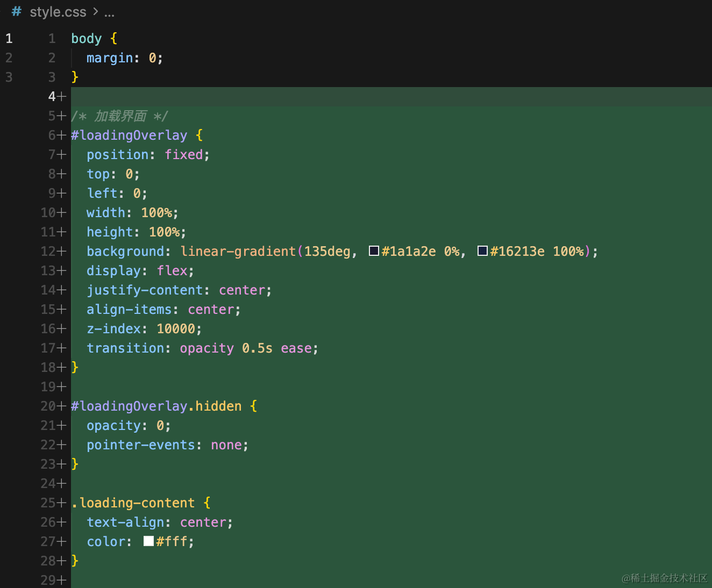Click the 'text-align' property
The height and width of the screenshot is (588, 712).
tap(125, 522)
